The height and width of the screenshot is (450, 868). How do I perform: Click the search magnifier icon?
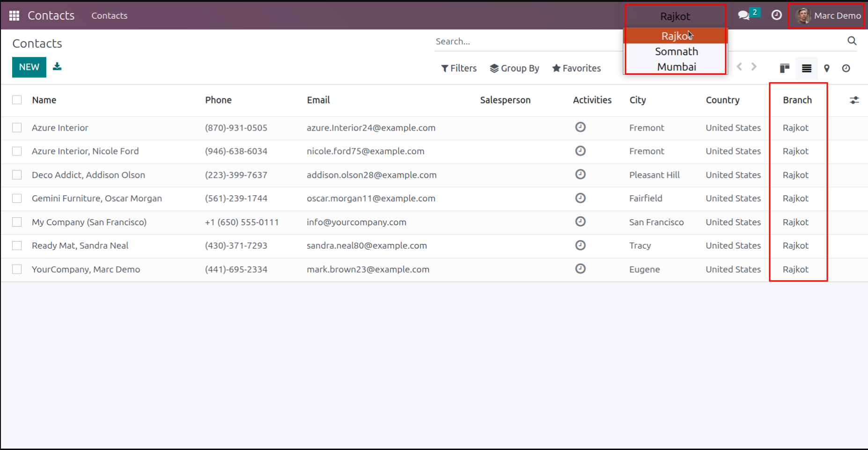852,41
